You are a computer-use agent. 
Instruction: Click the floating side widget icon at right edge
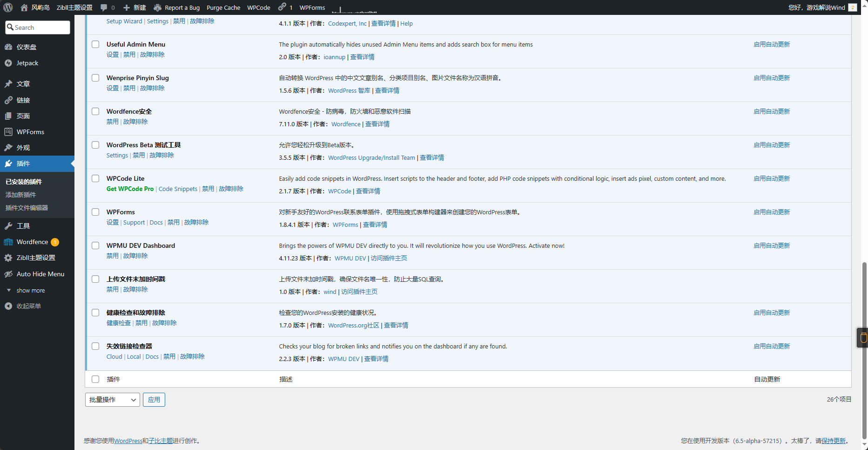coord(863,337)
